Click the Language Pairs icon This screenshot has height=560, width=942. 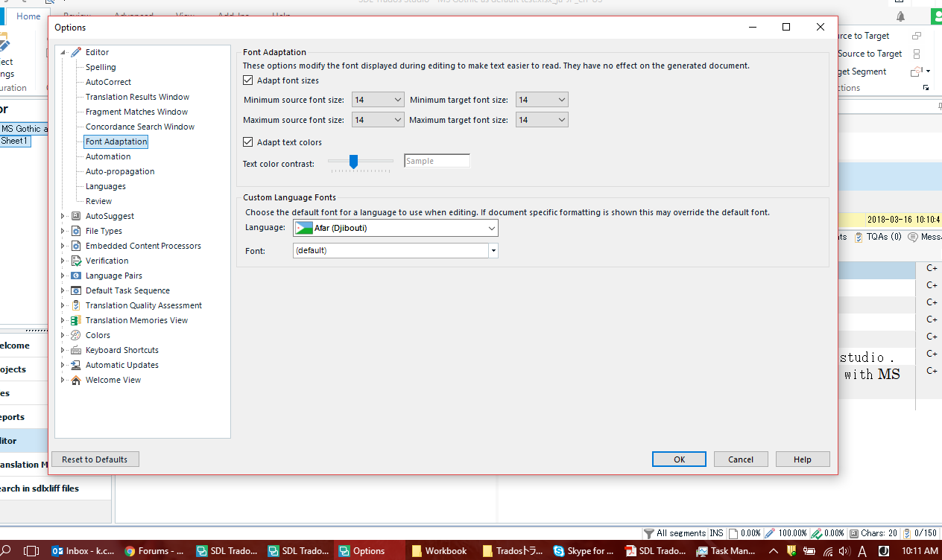[x=75, y=276]
